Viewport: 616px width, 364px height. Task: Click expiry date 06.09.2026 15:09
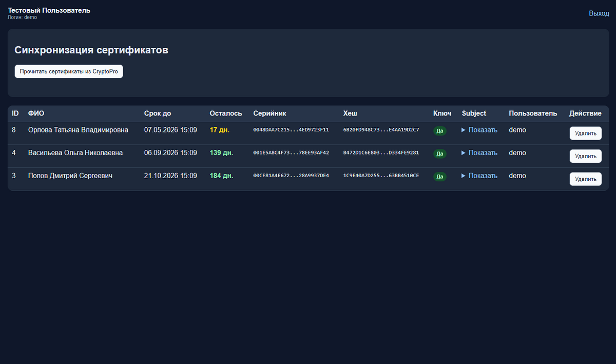pyautogui.click(x=170, y=152)
